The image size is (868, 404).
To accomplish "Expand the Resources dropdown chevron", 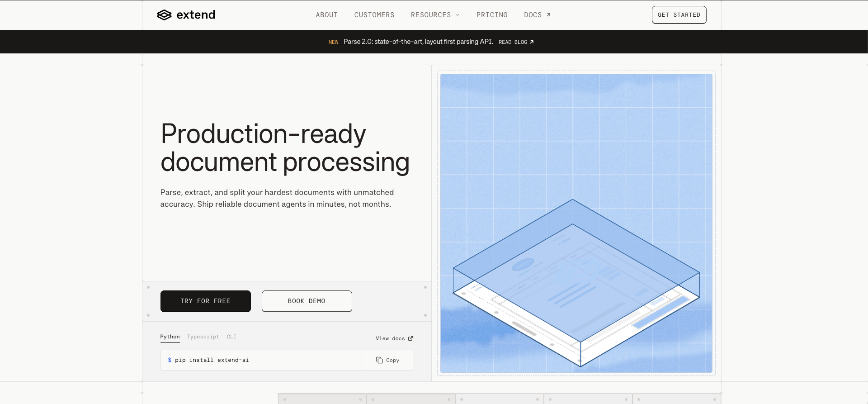I will point(458,15).
